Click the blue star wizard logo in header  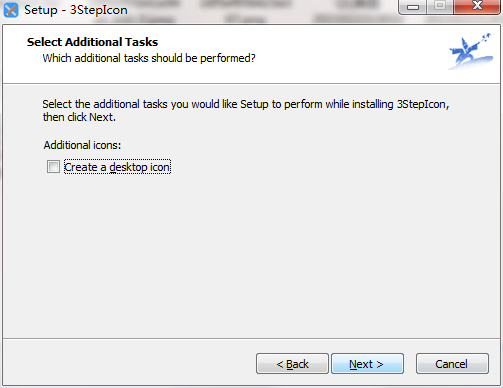(x=471, y=52)
